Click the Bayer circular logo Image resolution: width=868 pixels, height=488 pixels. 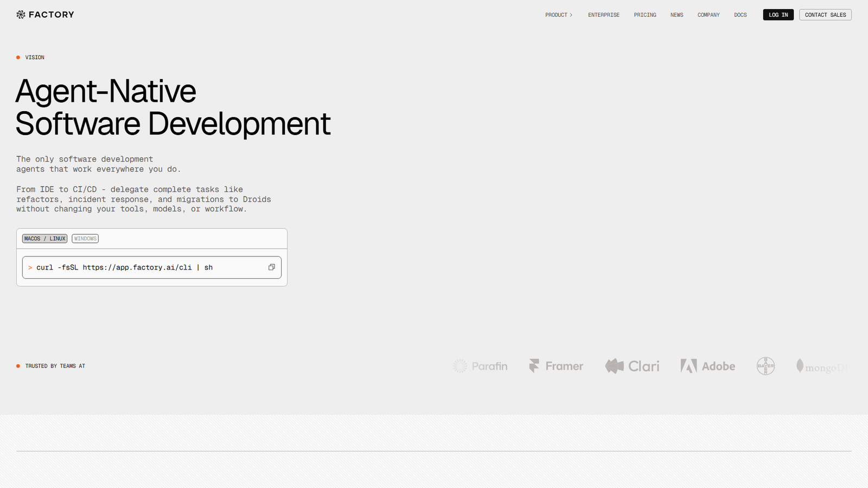point(765,366)
